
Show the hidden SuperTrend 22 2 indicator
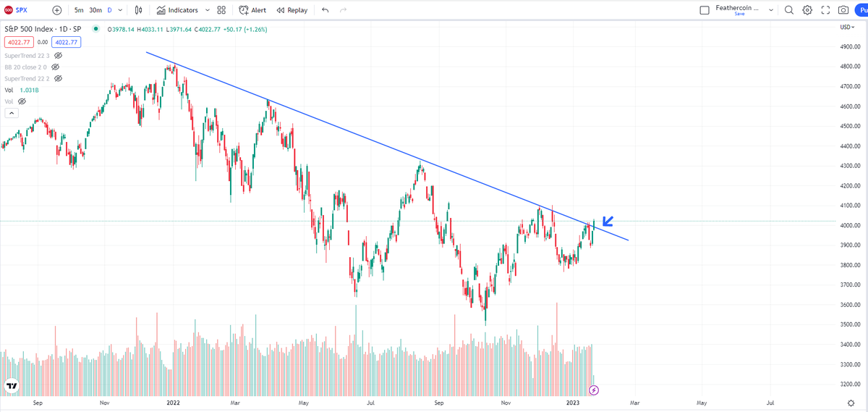point(59,78)
